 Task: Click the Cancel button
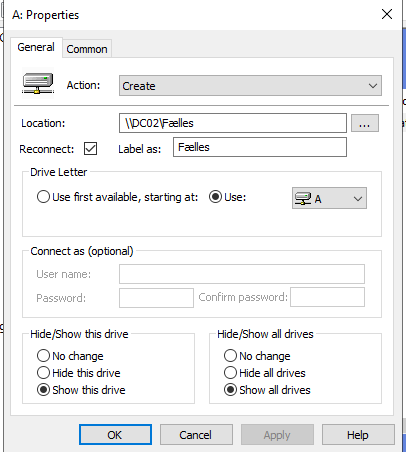196,435
